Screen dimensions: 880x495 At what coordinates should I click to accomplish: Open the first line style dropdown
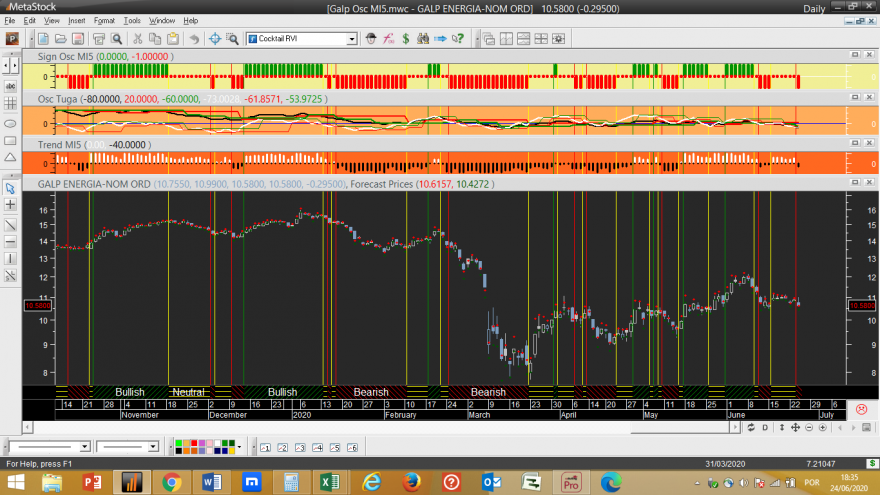84,447
